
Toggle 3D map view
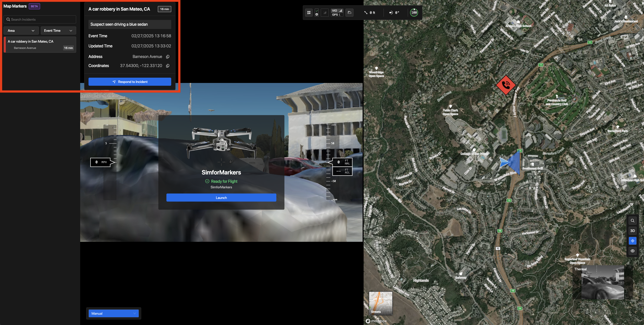tap(632, 231)
